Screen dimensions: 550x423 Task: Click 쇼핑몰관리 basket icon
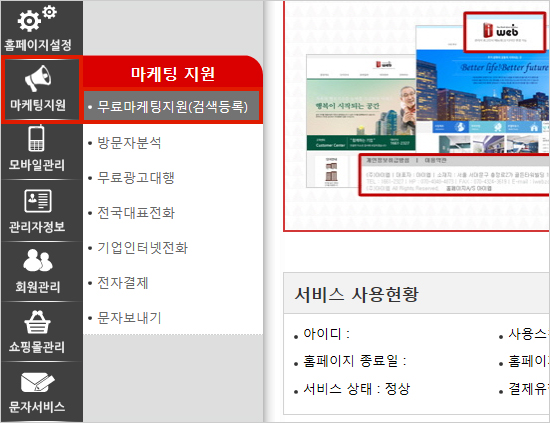(x=37, y=321)
